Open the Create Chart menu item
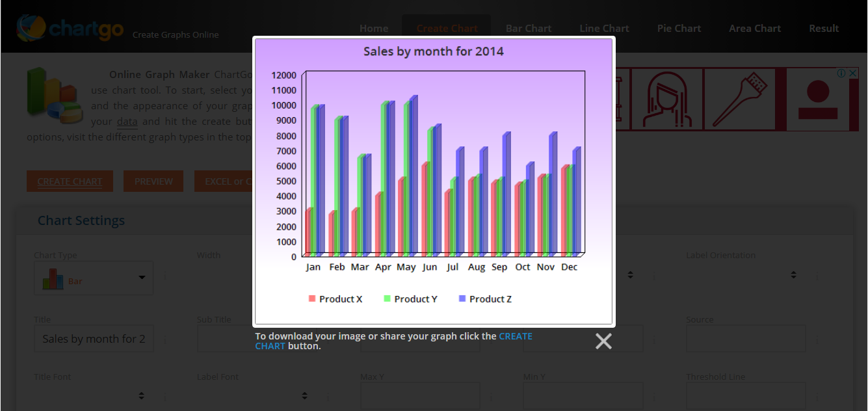This screenshot has height=411, width=868. tap(447, 29)
